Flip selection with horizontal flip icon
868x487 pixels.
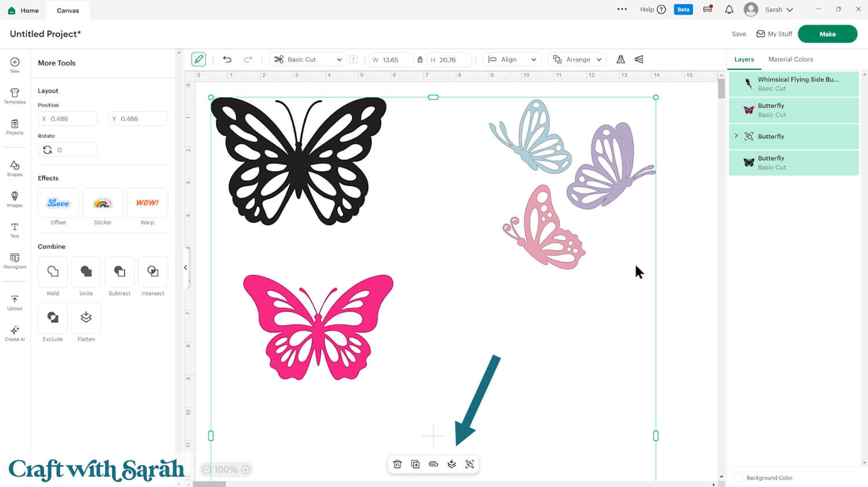pos(620,60)
